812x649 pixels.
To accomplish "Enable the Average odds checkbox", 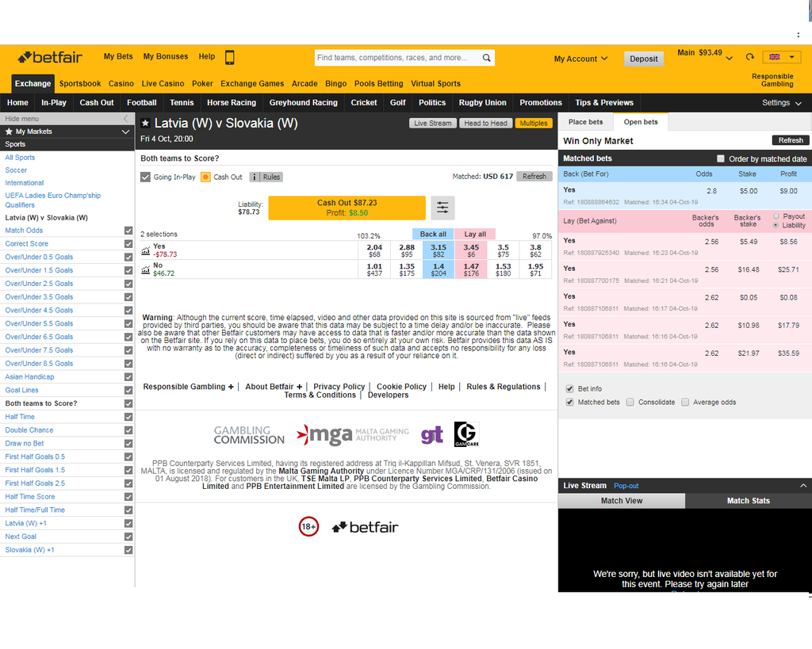I will click(685, 402).
